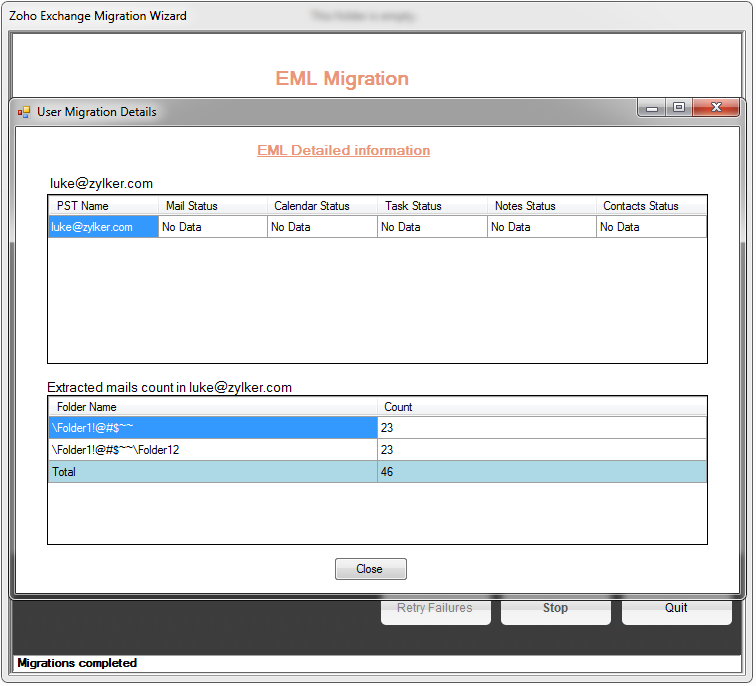This screenshot has height=686, width=756.
Task: Click the Total row in folder table
Action: pyautogui.click(x=212, y=472)
